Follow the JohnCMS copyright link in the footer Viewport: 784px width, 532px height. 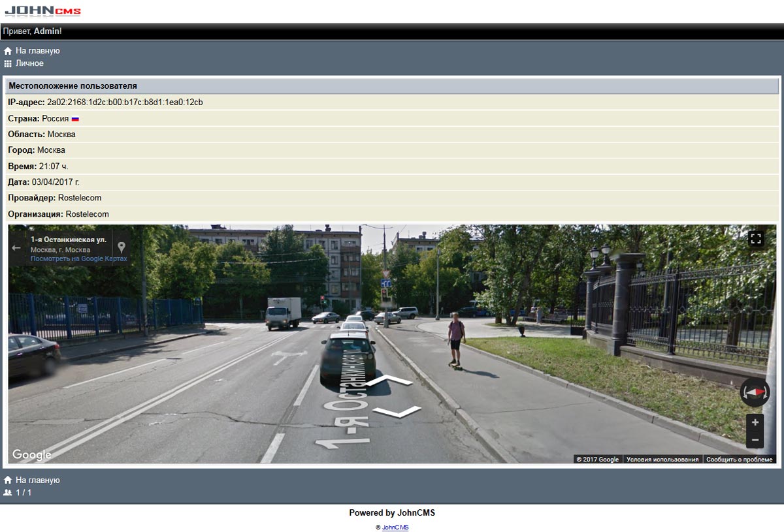[x=395, y=527]
